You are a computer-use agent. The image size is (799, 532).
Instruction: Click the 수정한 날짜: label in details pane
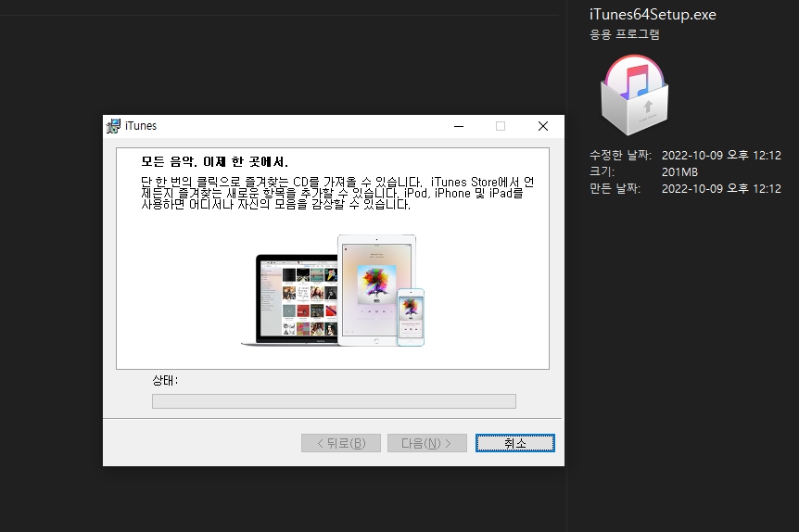tap(621, 156)
